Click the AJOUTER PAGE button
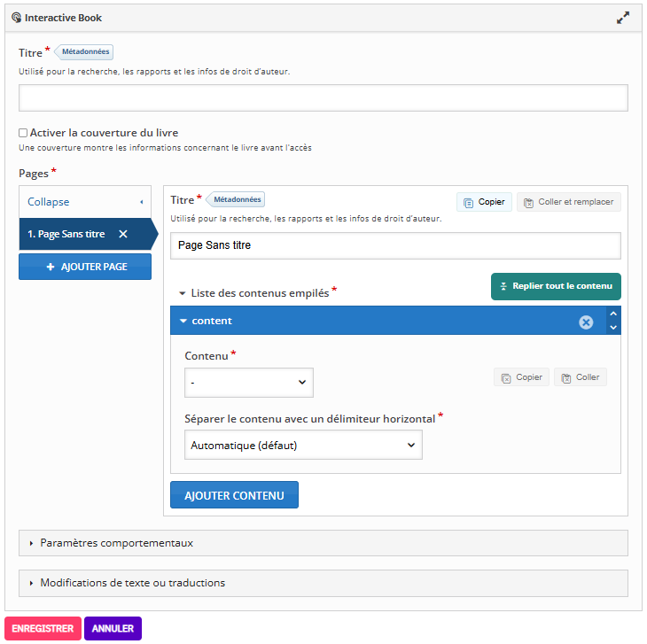The width and height of the screenshot is (647, 644). (x=85, y=267)
